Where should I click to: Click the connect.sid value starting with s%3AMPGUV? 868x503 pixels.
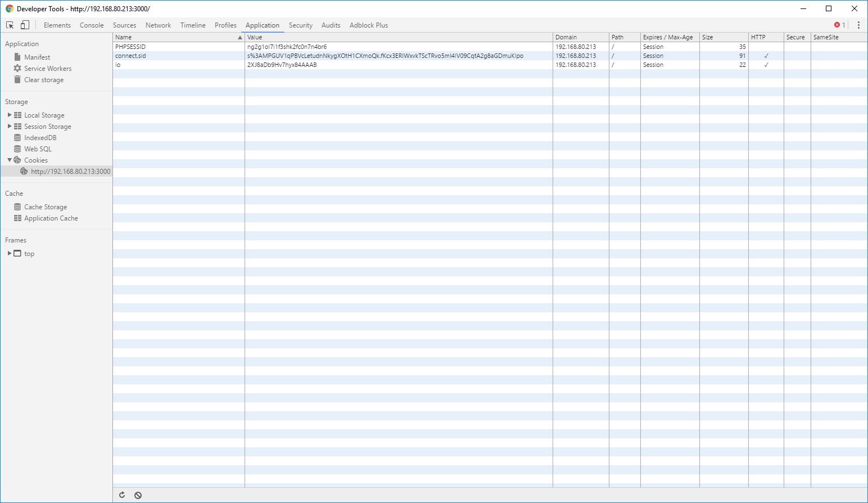click(385, 56)
